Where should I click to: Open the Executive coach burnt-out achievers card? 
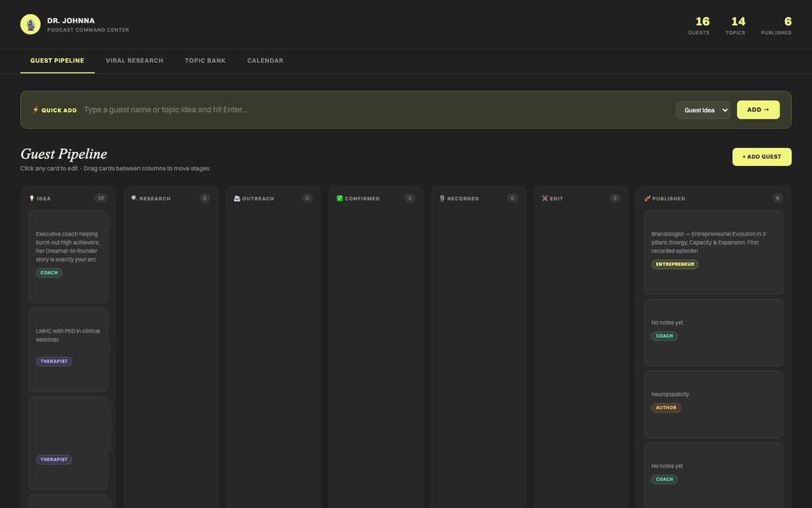click(x=68, y=257)
